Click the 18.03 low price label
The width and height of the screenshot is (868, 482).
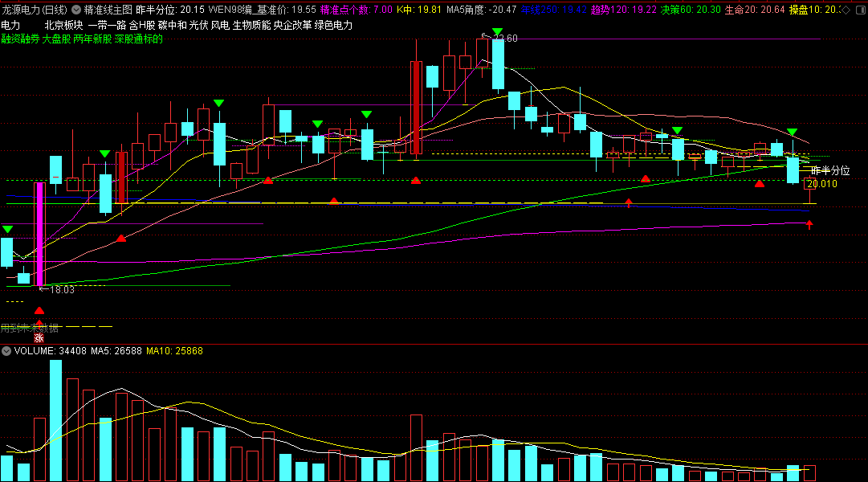[x=62, y=290]
